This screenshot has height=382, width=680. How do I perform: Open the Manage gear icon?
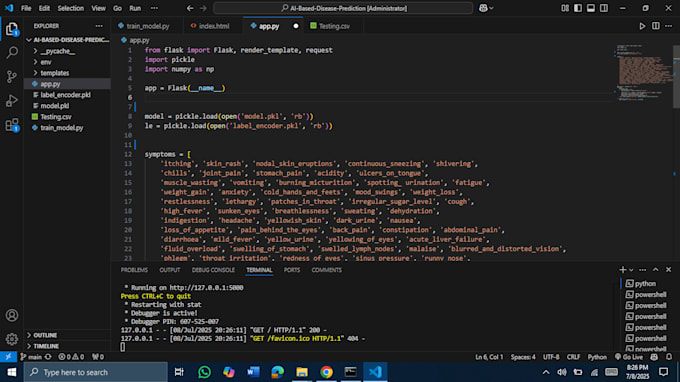pyautogui.click(x=12, y=339)
